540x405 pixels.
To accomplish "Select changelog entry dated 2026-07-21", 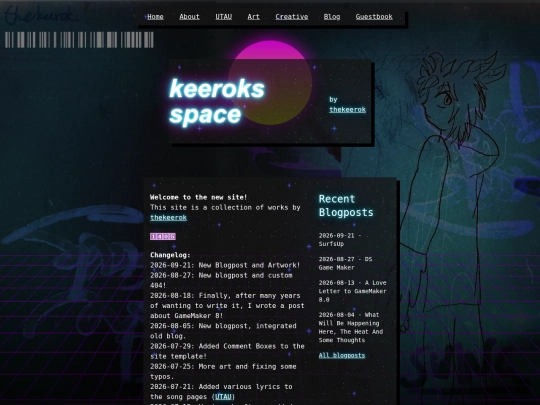I will click(221, 392).
